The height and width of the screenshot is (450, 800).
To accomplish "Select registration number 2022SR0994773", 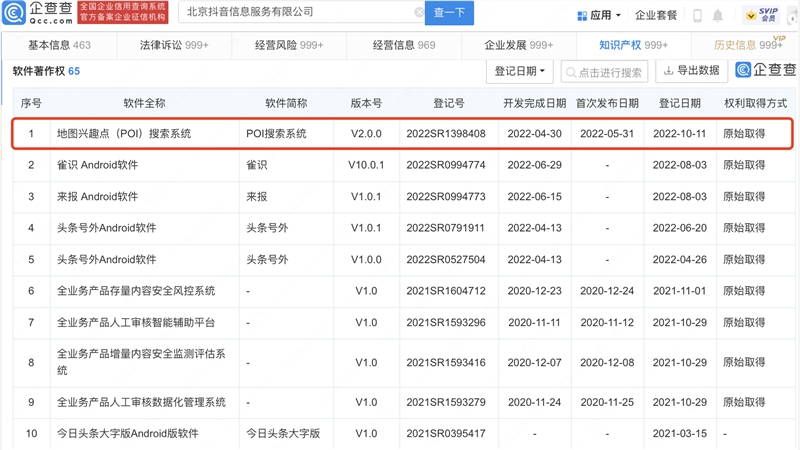I will click(x=446, y=197).
